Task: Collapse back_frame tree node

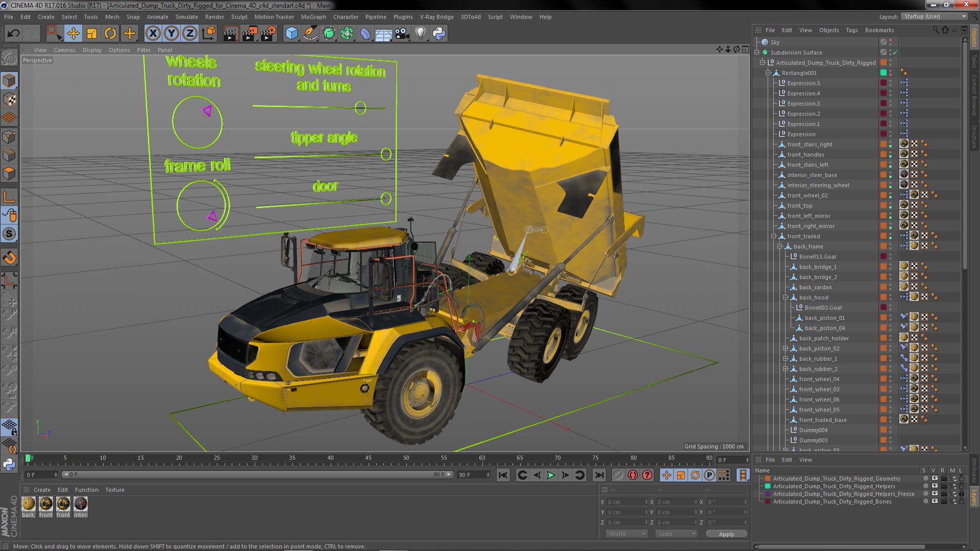Action: (780, 246)
